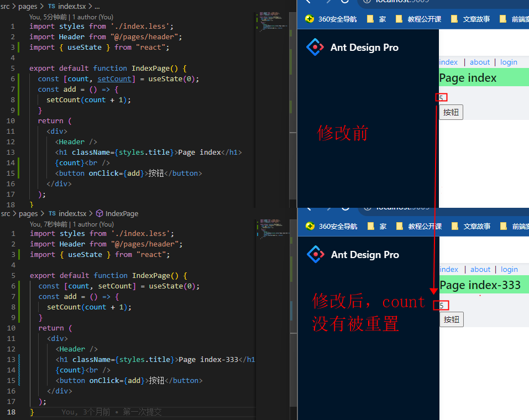Click the underlined setCount in upper editor line 6

click(x=114, y=78)
